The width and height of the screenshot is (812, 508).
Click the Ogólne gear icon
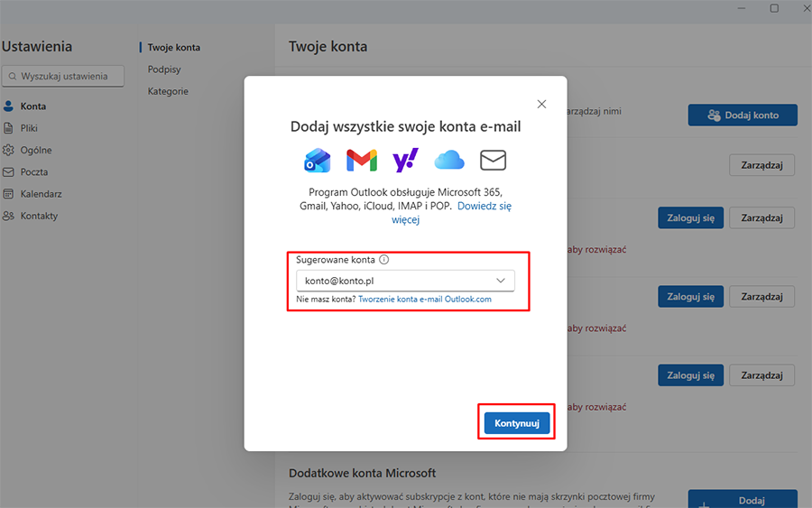[x=8, y=150]
